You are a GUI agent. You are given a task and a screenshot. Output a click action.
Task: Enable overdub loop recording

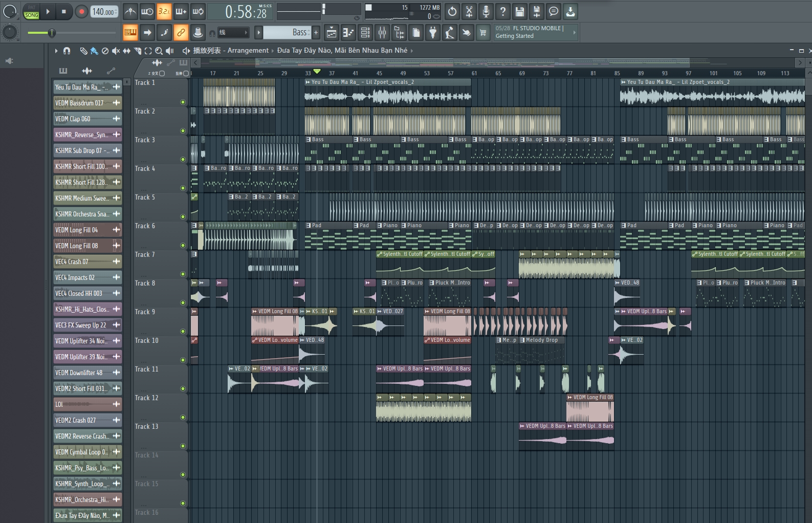[x=181, y=11]
